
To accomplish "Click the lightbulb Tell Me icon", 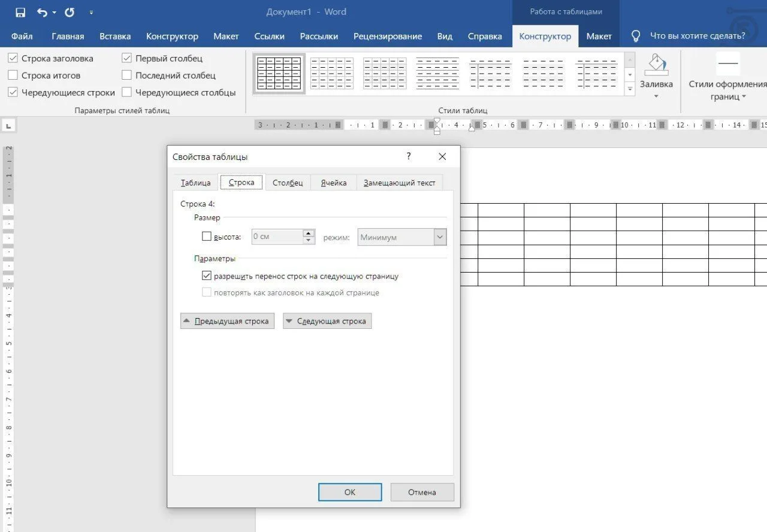I will [x=636, y=36].
